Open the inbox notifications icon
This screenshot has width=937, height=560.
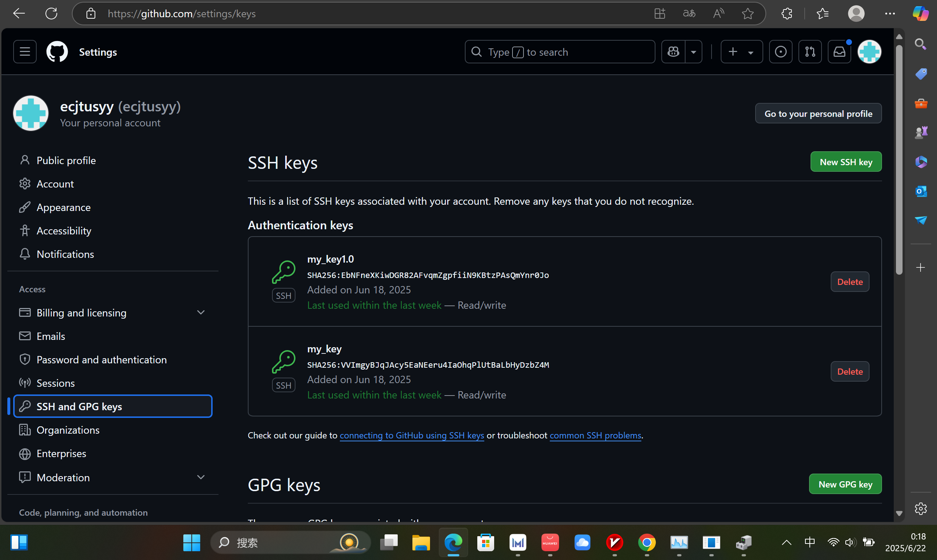[x=839, y=51]
